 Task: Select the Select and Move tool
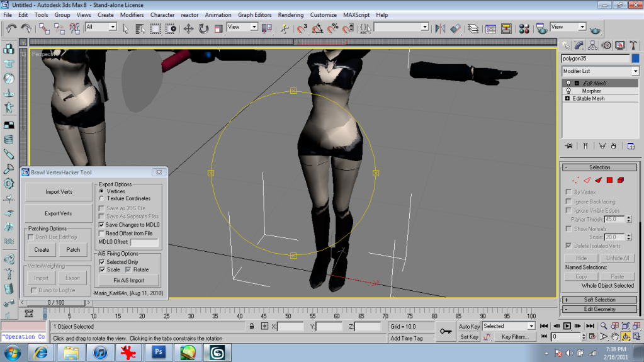click(x=188, y=28)
